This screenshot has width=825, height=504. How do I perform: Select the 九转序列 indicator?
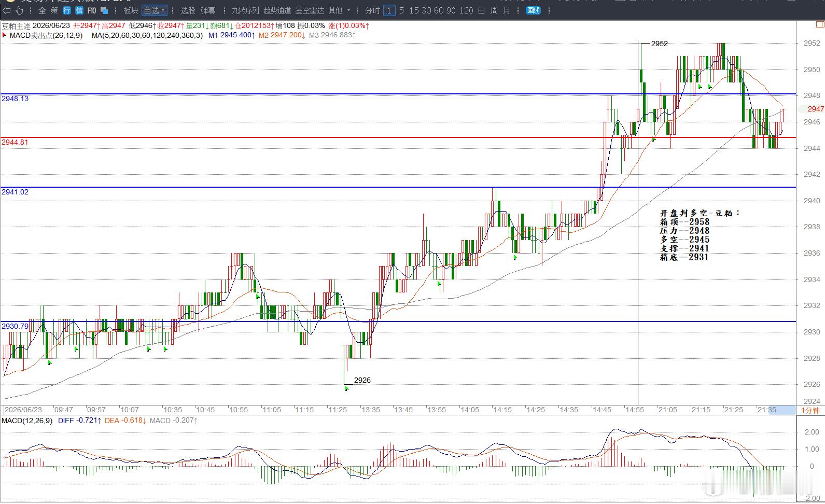[245, 10]
